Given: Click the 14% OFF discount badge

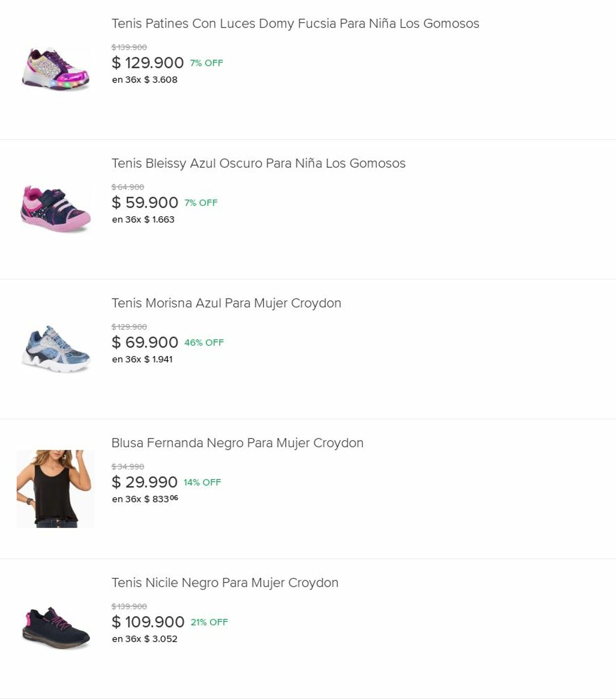Looking at the screenshot, I should [203, 483].
